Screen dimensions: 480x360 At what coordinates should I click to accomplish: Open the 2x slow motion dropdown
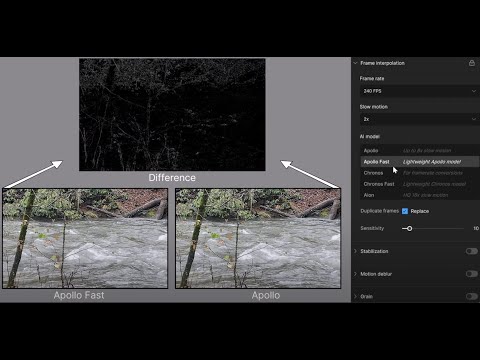click(x=419, y=119)
